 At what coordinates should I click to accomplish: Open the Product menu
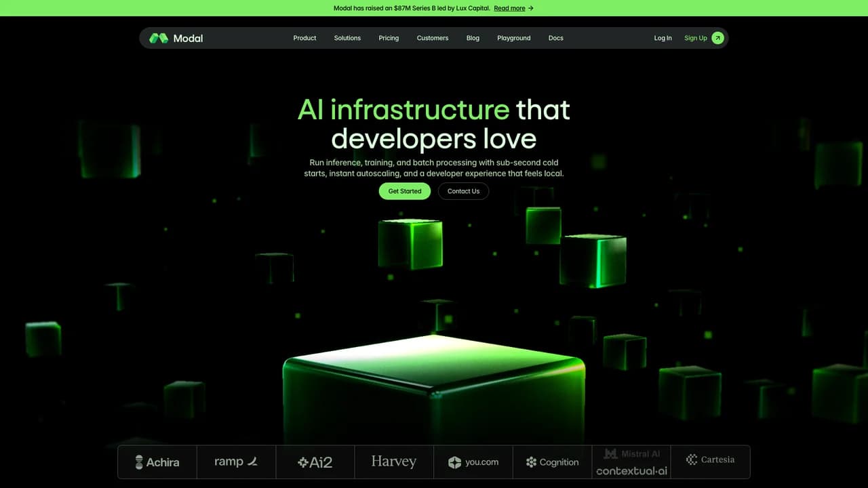click(x=304, y=38)
